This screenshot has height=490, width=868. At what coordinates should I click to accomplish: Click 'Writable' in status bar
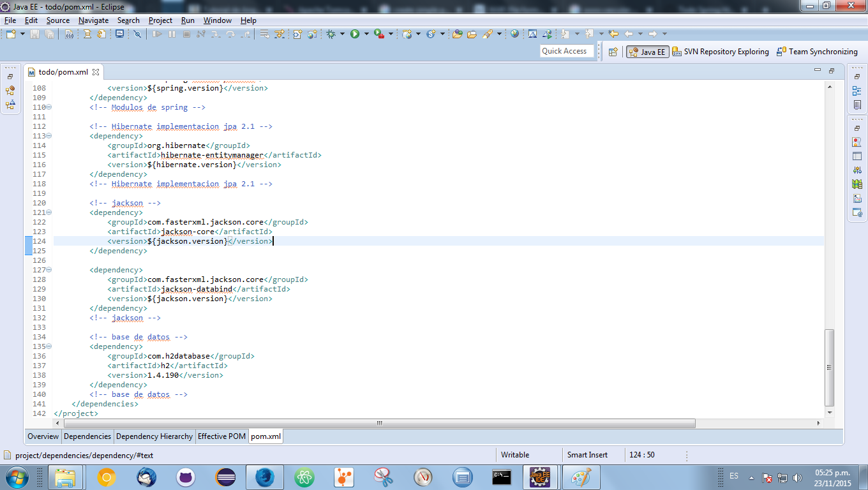(515, 455)
